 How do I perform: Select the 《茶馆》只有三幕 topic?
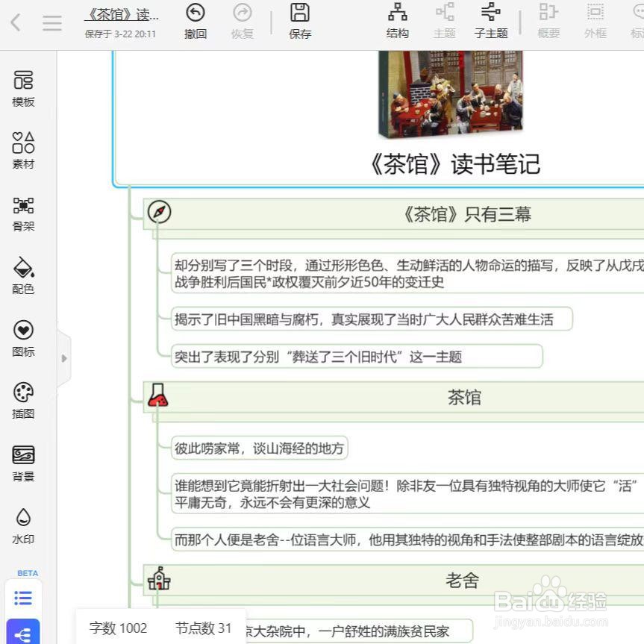[x=467, y=214]
